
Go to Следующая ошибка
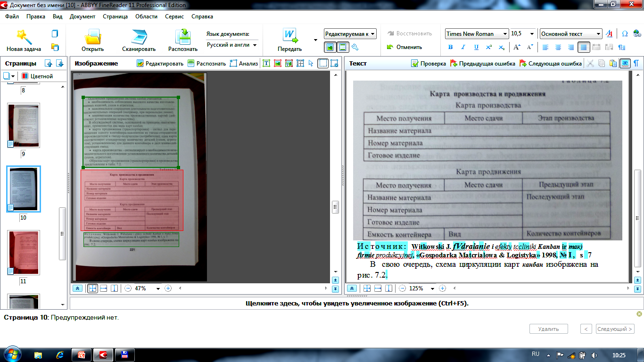pyautogui.click(x=550, y=63)
